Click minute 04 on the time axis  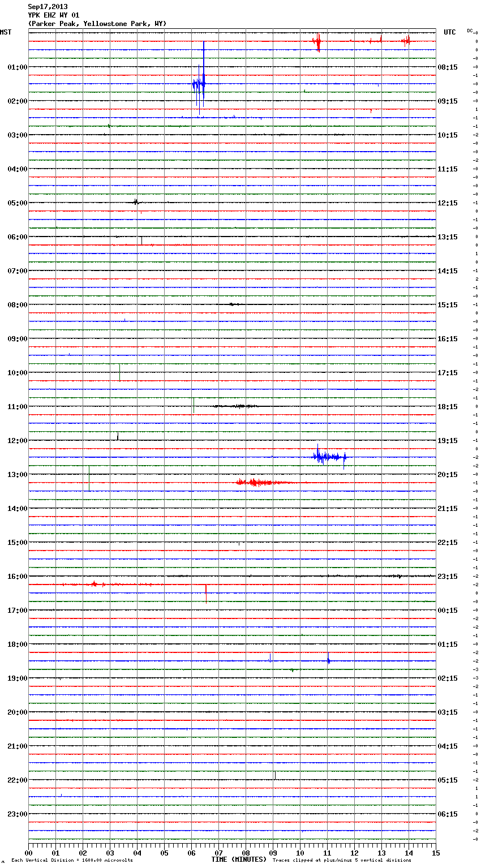point(137,853)
